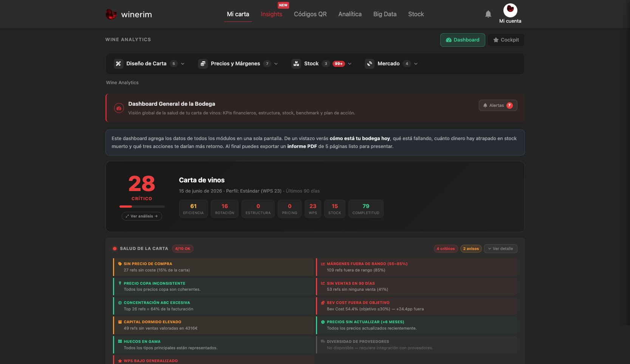Click the truck icon beside Diversidad de proveedores
The image size is (630, 364).
[x=323, y=341]
